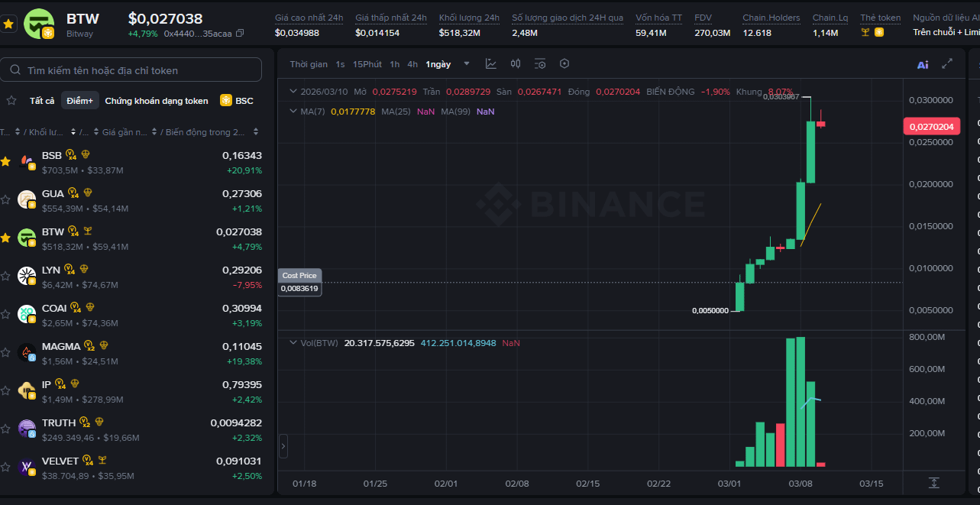Collapse the MA(7) indicator row chevron
Viewport: 980px width, 505px height.
tap(293, 112)
